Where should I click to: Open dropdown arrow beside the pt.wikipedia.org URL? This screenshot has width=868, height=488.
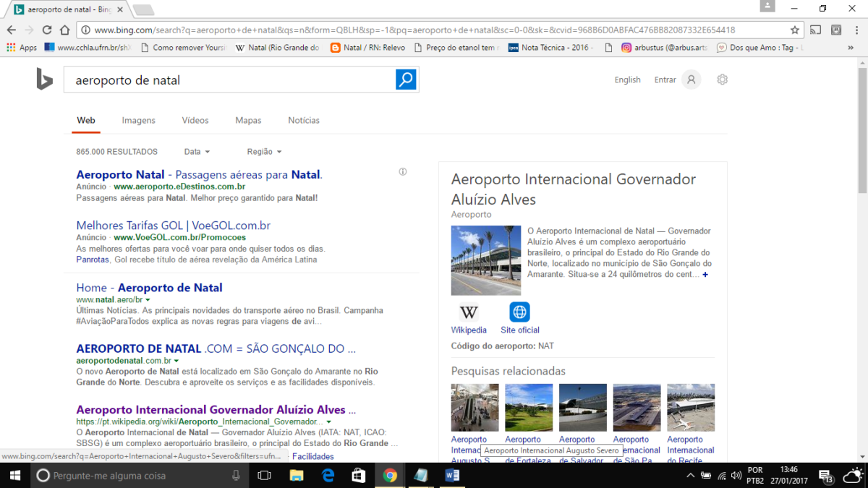[x=328, y=421]
